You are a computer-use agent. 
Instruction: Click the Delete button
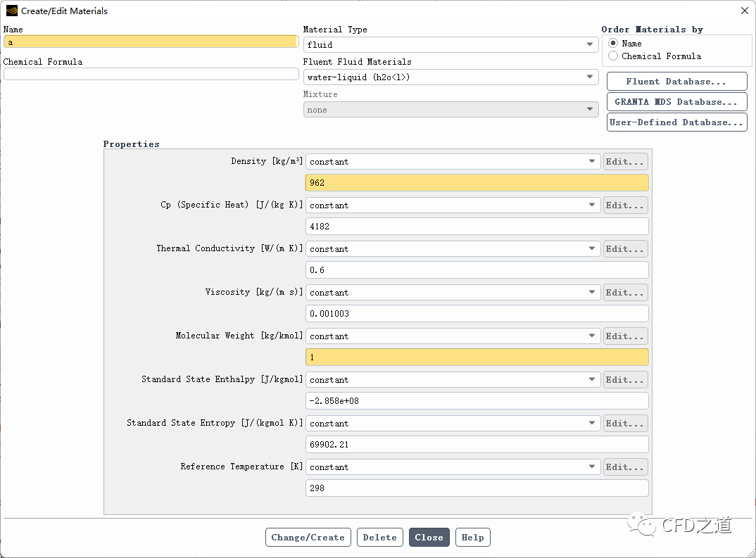pos(379,538)
